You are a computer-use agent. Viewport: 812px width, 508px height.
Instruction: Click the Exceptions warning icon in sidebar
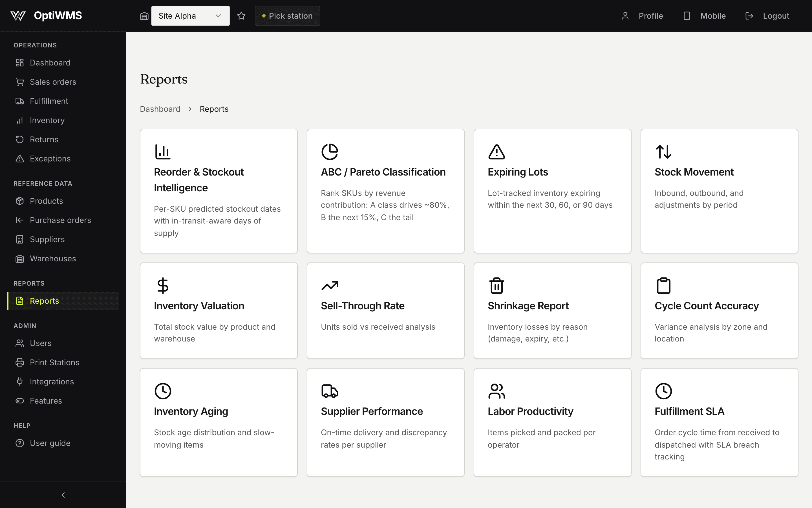point(20,158)
